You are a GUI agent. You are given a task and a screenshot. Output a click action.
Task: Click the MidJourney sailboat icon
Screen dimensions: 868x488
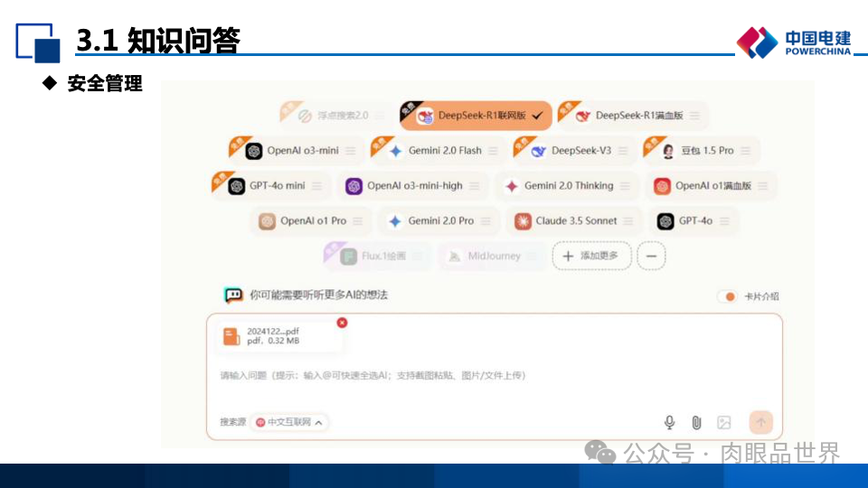point(454,256)
